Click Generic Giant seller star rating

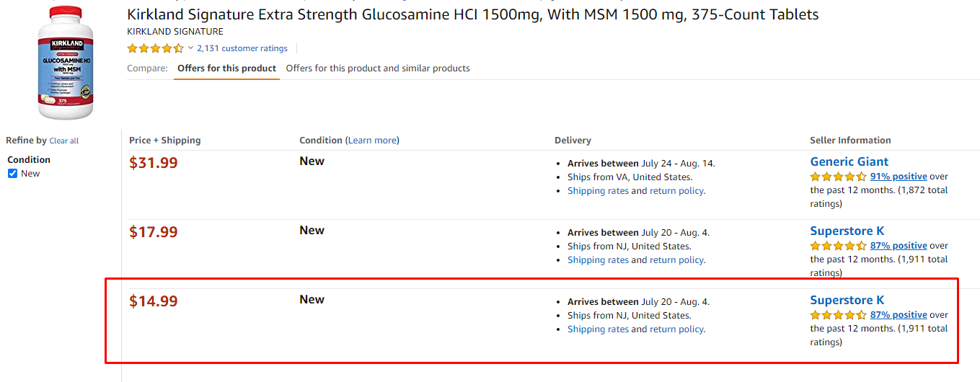(838, 177)
